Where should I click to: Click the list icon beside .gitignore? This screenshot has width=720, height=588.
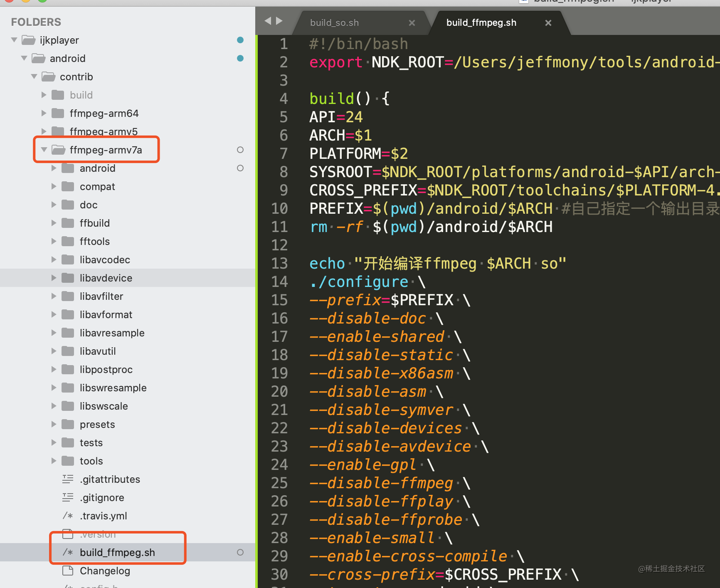pyautogui.click(x=67, y=497)
